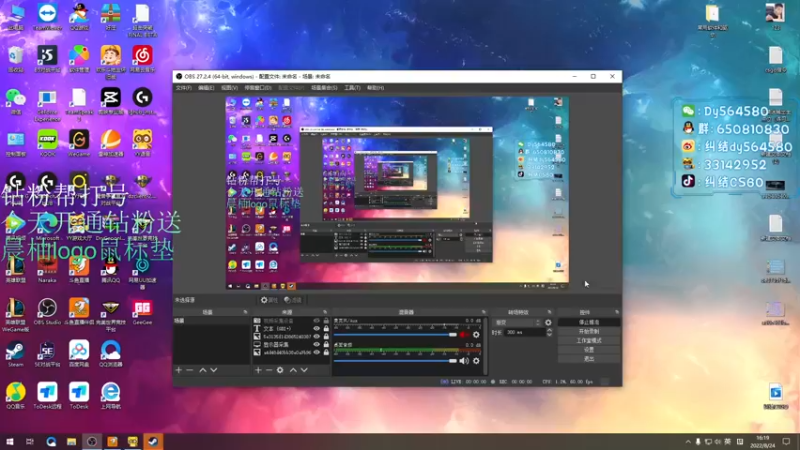This screenshot has height=450, width=800.
Task: Decrease transition duration with down stepper
Action: [549, 334]
